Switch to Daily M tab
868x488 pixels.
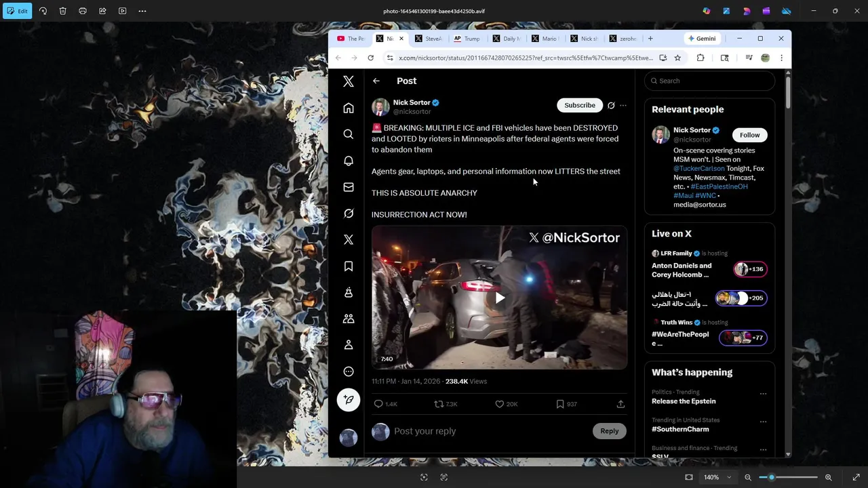point(507,39)
